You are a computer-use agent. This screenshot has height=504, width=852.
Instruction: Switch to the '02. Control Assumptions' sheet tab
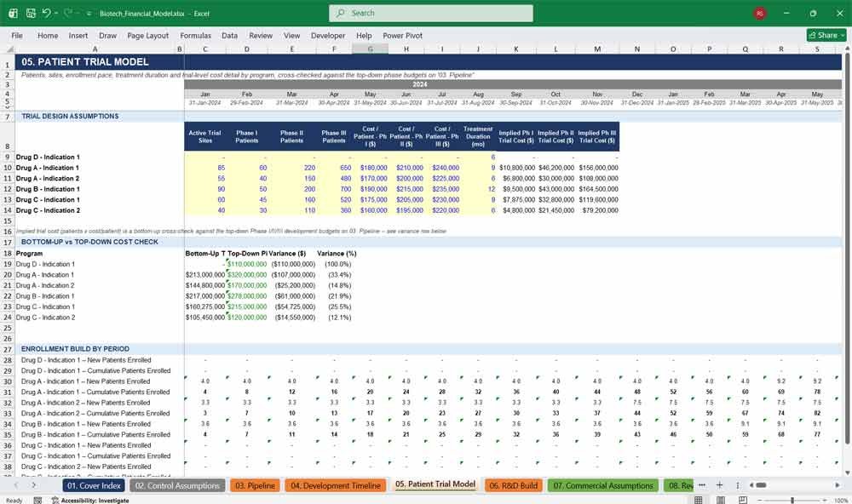(x=177, y=485)
